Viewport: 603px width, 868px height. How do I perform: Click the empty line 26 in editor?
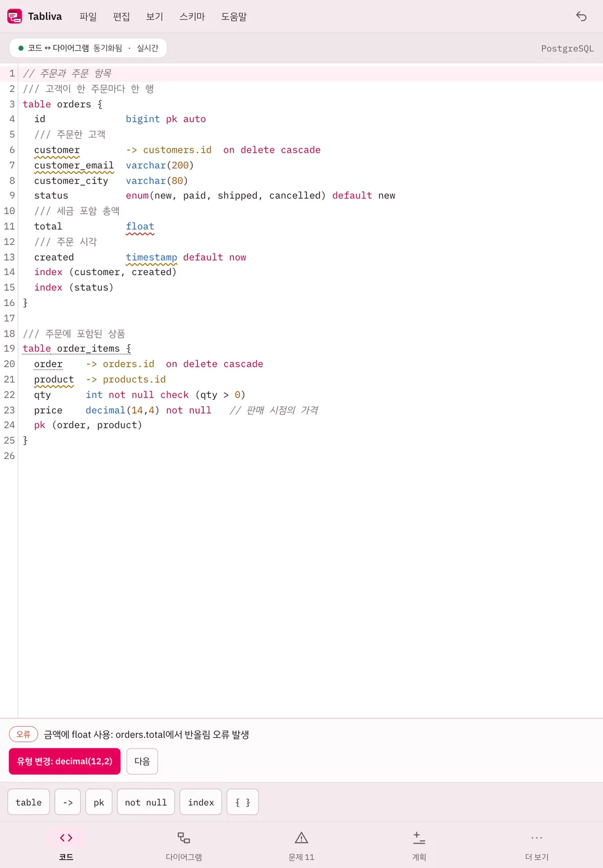tap(311, 456)
